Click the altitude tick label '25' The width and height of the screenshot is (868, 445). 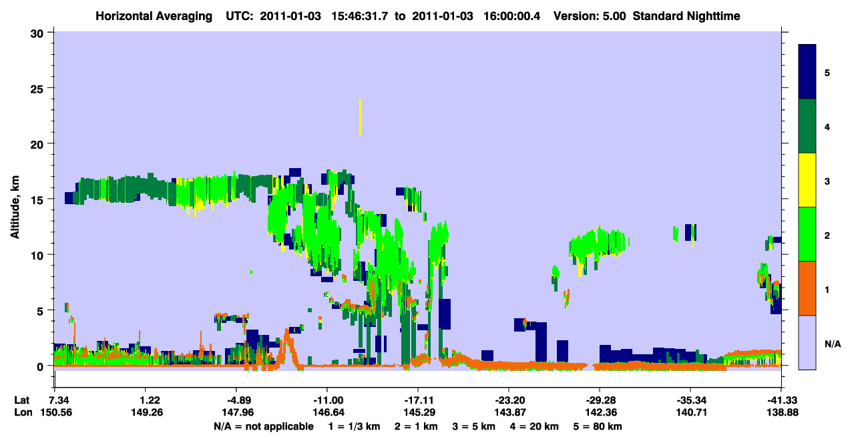coord(39,88)
